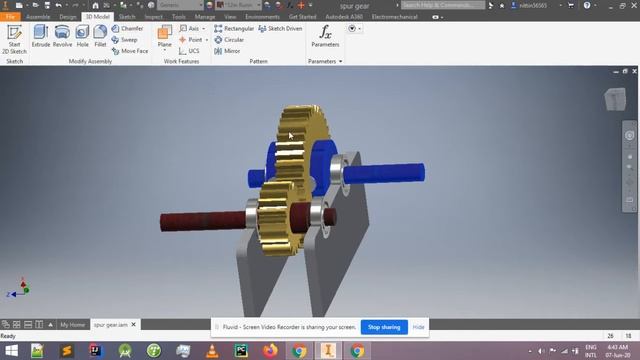
Task: Activate the Move Face tool
Action: (x=130, y=51)
